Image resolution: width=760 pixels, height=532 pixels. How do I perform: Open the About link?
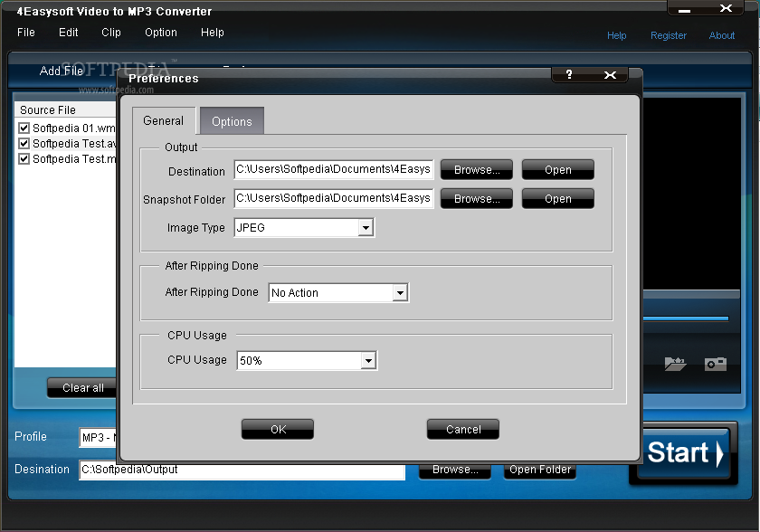tap(722, 35)
